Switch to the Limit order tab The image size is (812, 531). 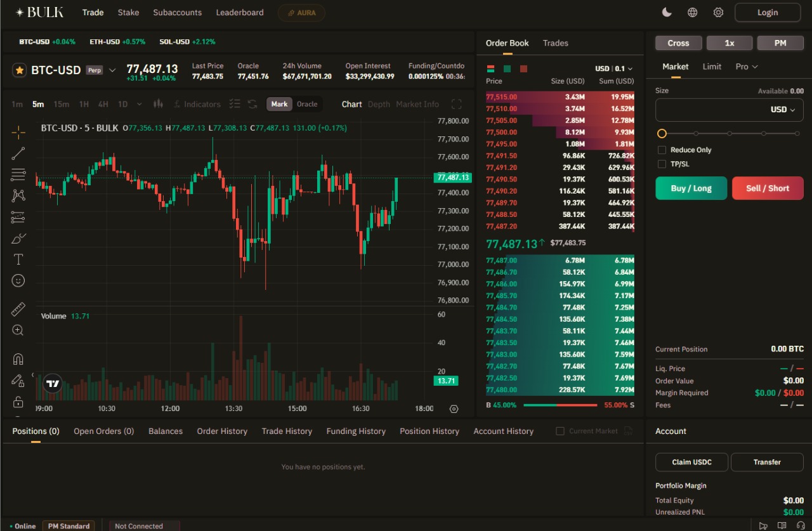pos(712,67)
